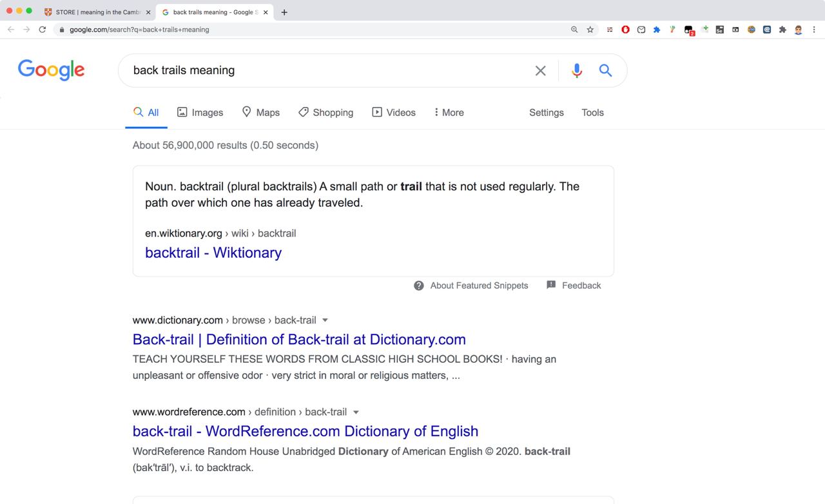
Task: Click the blue puzzle-piece extension icon
Action: (x=657, y=30)
